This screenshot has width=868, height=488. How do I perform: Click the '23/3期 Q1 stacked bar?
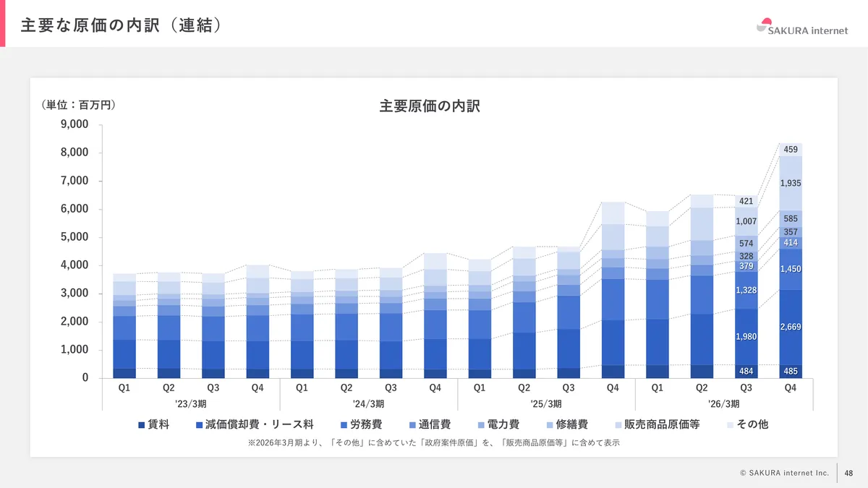(x=124, y=326)
